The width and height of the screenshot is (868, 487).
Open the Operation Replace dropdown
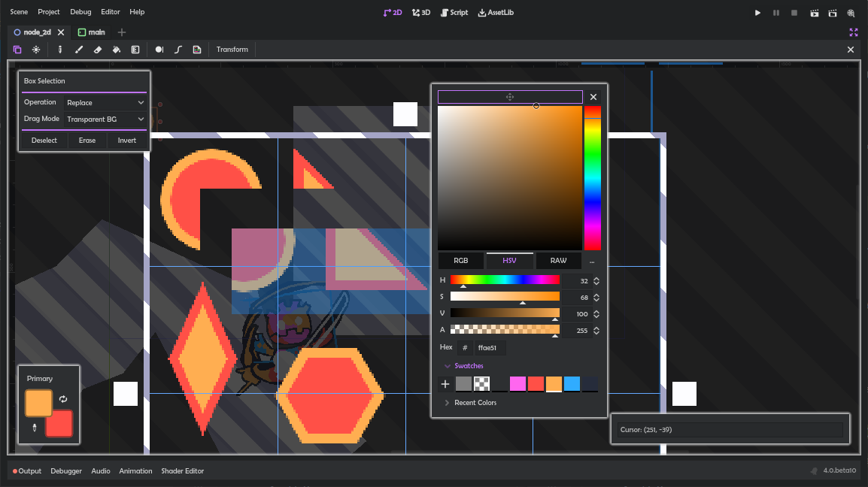105,102
